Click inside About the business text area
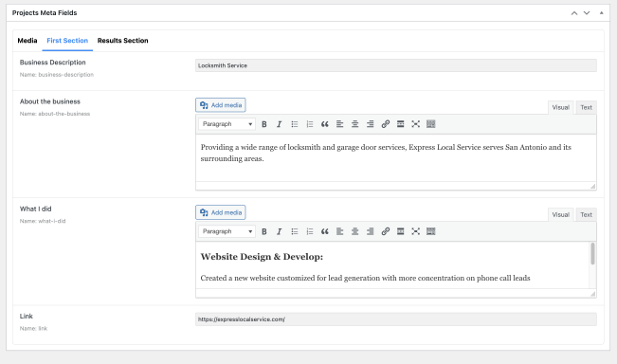The image size is (617, 364). pyautogui.click(x=396, y=157)
